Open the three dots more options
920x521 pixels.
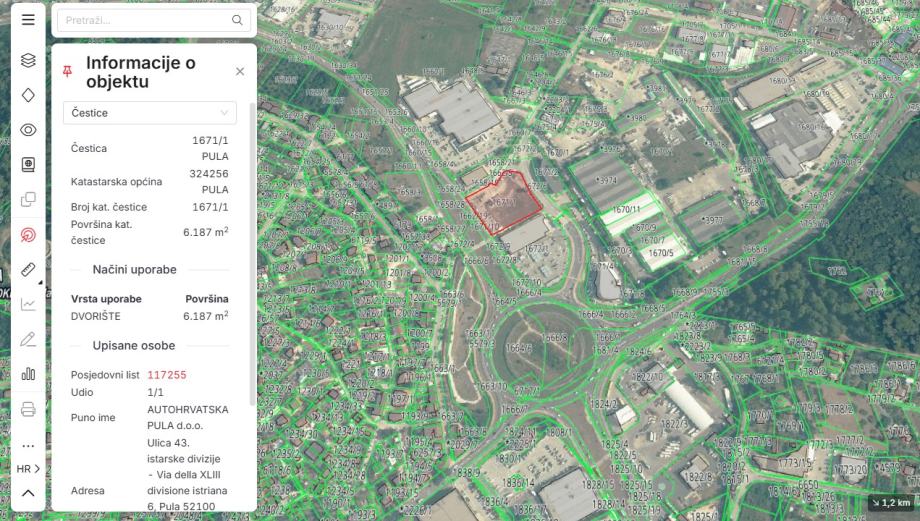click(x=28, y=445)
